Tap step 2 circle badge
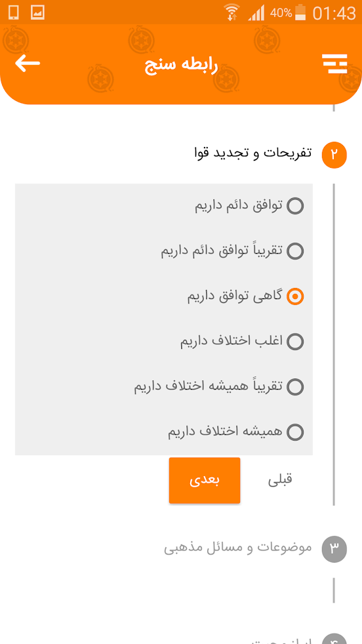The image size is (362, 644). point(334,155)
